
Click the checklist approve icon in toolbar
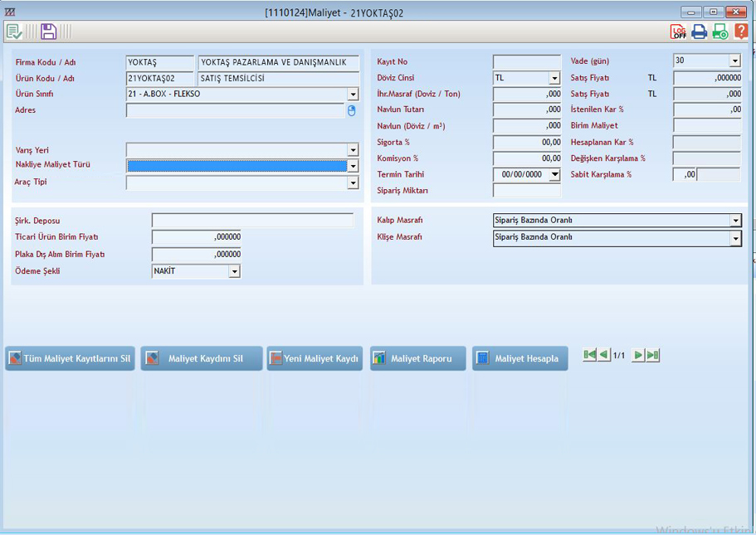coord(14,32)
